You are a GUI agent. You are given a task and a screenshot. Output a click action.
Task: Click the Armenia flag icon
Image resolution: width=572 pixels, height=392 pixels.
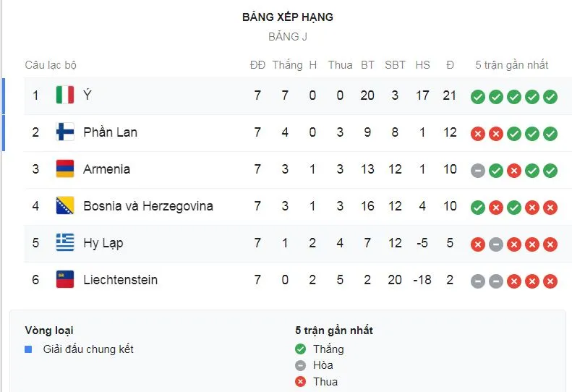coord(65,169)
